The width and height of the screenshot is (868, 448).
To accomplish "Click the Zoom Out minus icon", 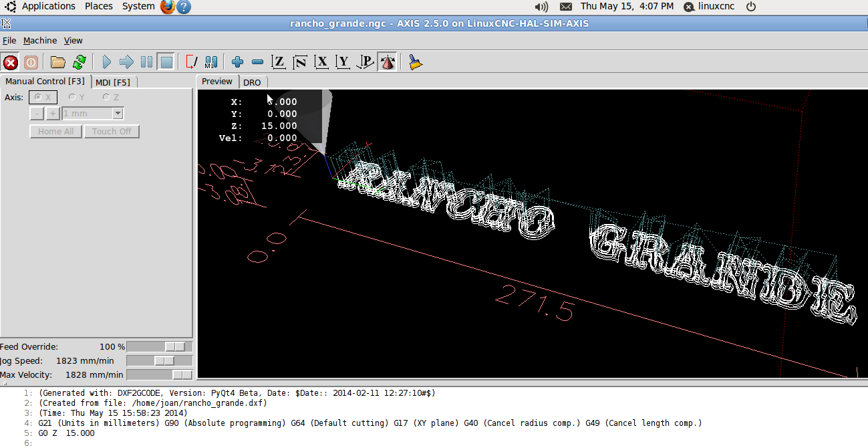I will pyautogui.click(x=257, y=63).
